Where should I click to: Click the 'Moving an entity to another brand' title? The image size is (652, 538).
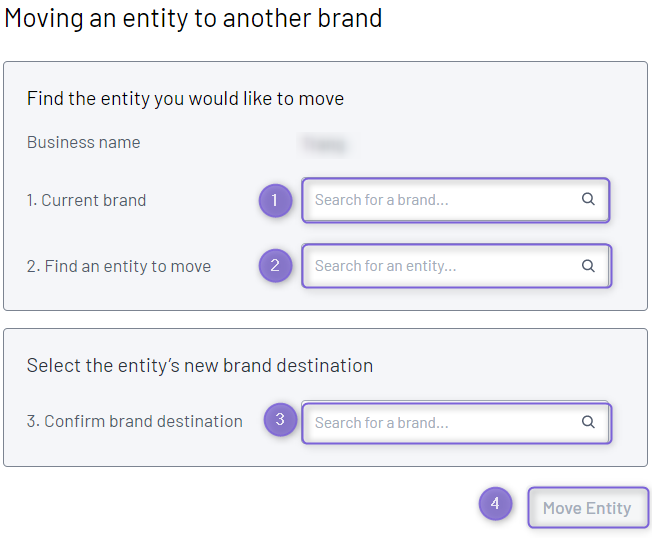(x=193, y=19)
